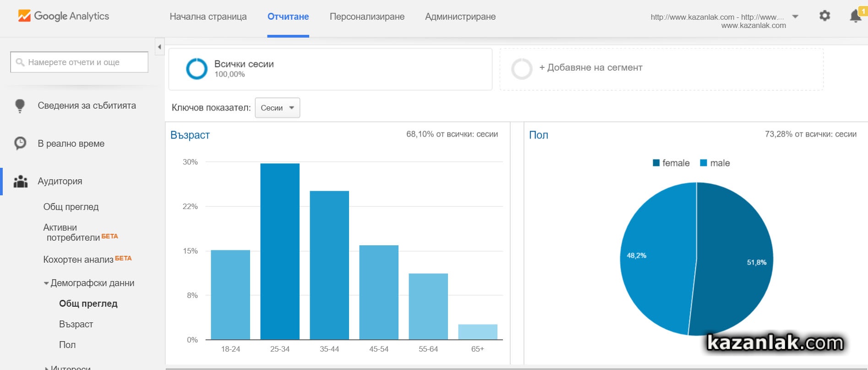Click the Всички сесии segment circle icon

tap(197, 69)
